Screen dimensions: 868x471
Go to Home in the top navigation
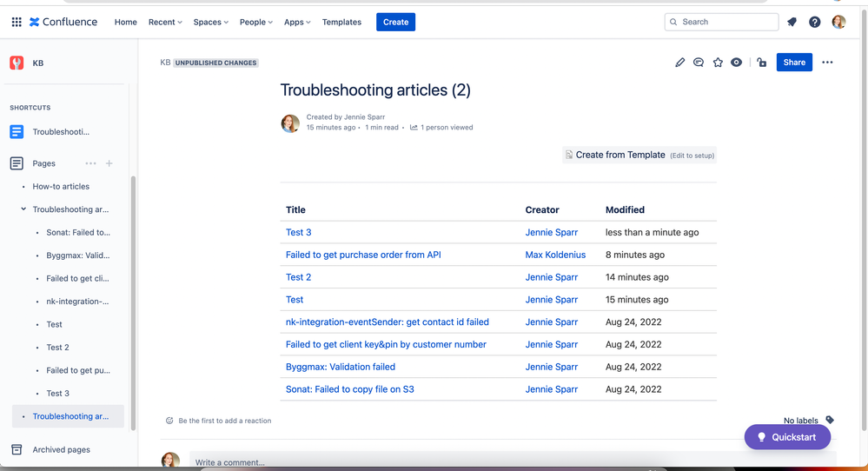point(126,22)
